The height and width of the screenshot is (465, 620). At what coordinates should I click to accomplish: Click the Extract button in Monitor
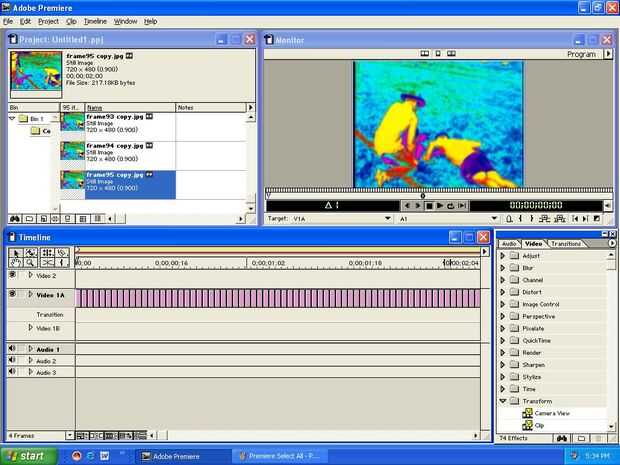pos(560,219)
